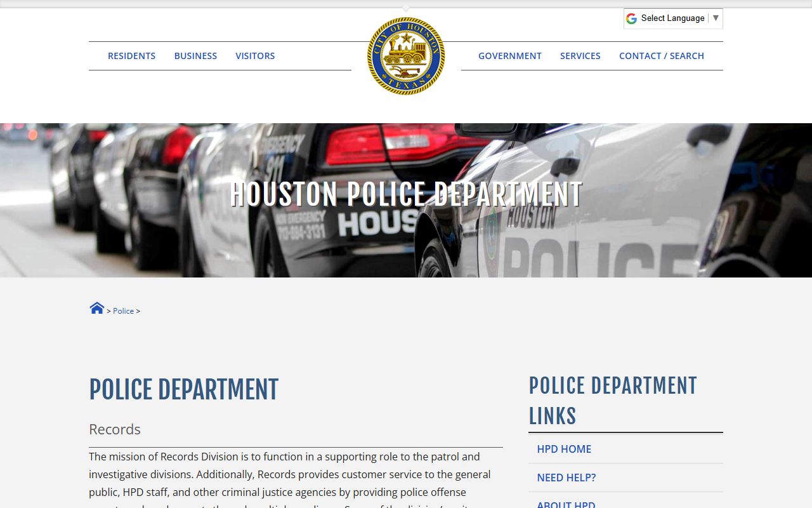Screen dimensions: 812x508
Task: Open the Visitors menu
Action: pos(255,56)
